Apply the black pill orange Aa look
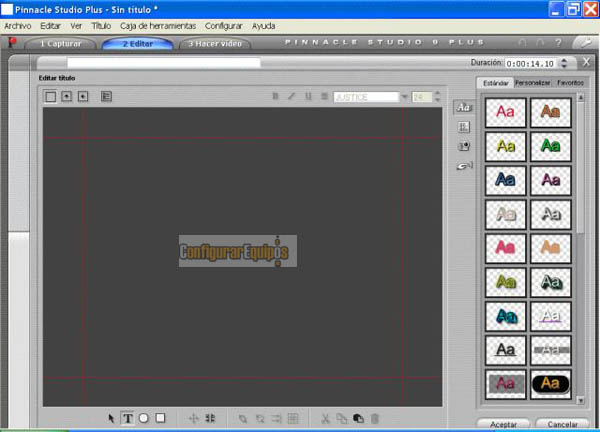Viewport: 600px width, 432px height. click(551, 384)
